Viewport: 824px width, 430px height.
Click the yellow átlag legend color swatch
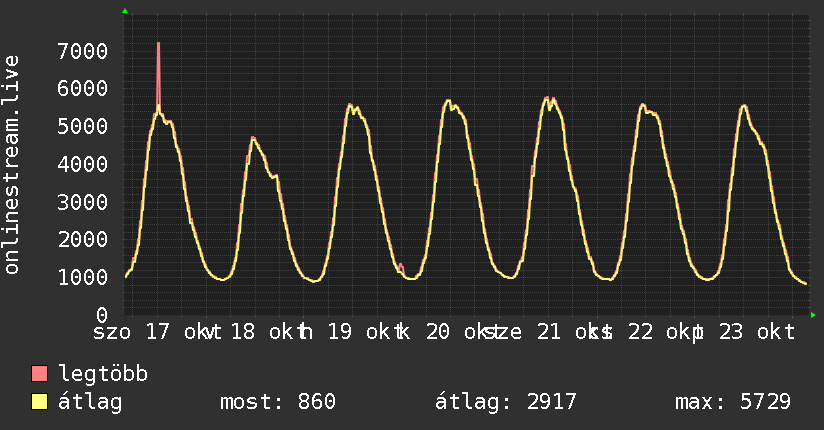[x=39, y=401]
